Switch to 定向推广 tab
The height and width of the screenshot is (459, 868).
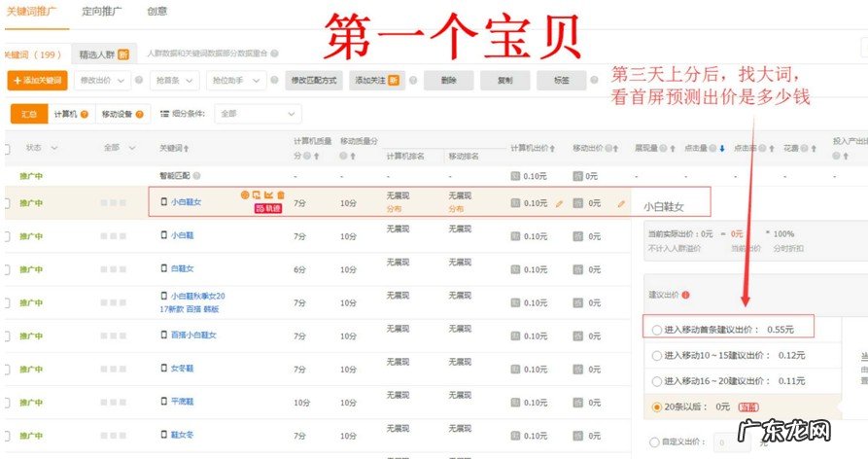(102, 11)
